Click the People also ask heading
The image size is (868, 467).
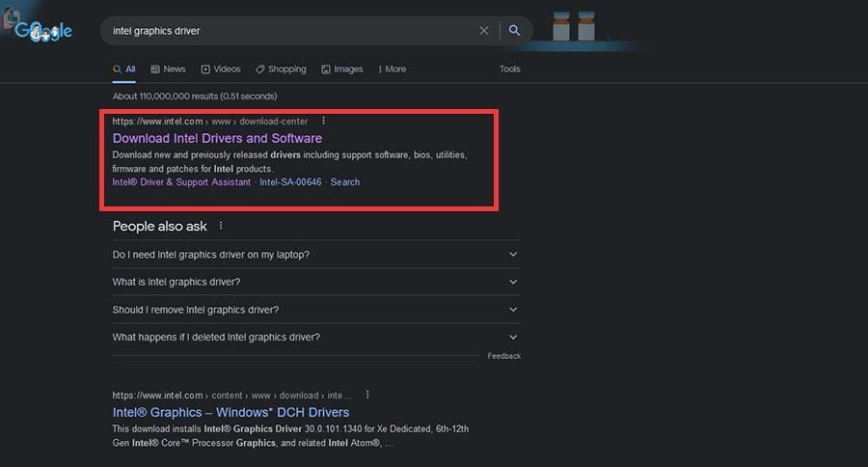[x=159, y=226]
